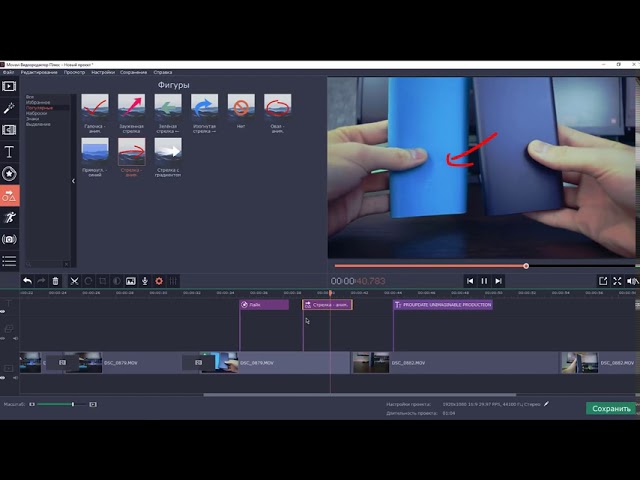Toggle visibility eye of the overlay track
Image resolution: width=640 pixels, height=480 pixels.
[x=3, y=338]
